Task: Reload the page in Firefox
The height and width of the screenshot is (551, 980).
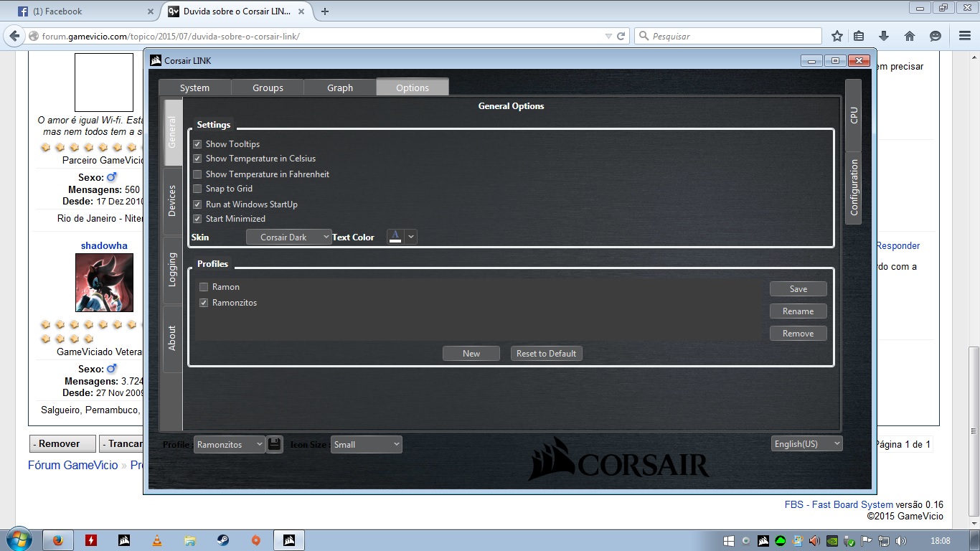Action: tap(621, 36)
